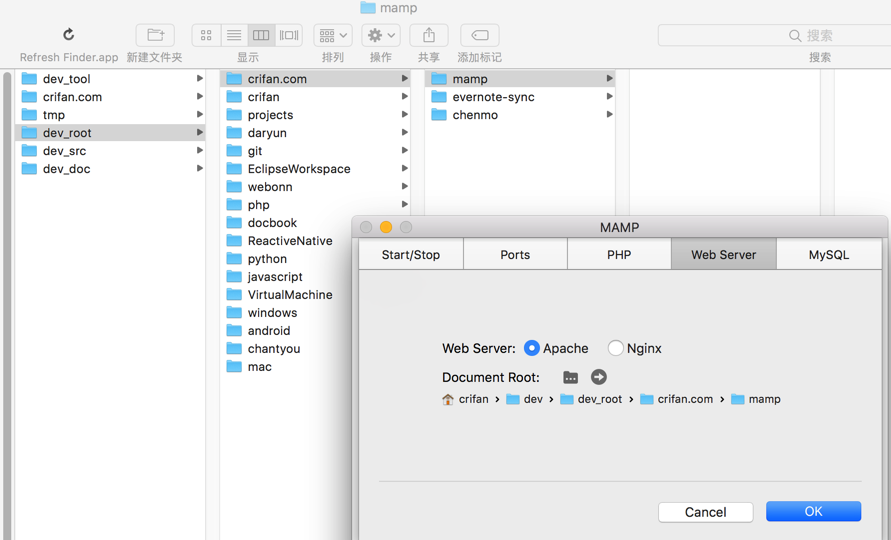
Task: Switch Finder to column view
Action: click(x=261, y=35)
